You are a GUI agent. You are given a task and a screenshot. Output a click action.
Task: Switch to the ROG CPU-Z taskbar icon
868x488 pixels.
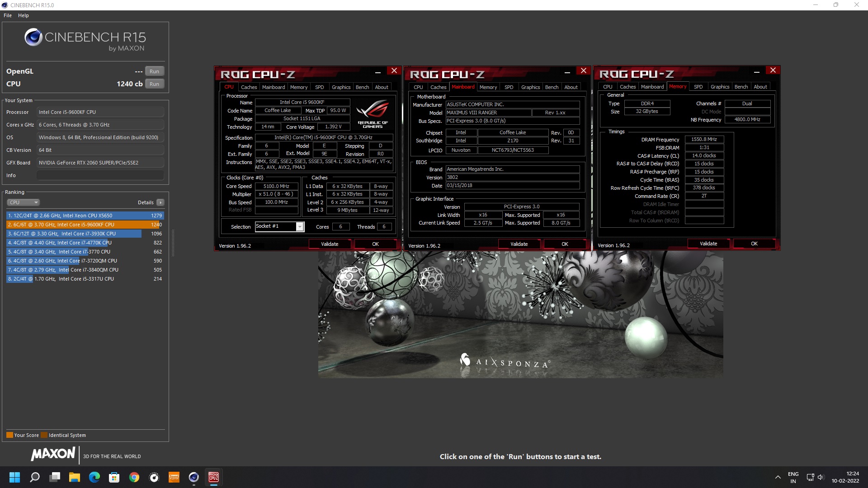click(x=214, y=477)
